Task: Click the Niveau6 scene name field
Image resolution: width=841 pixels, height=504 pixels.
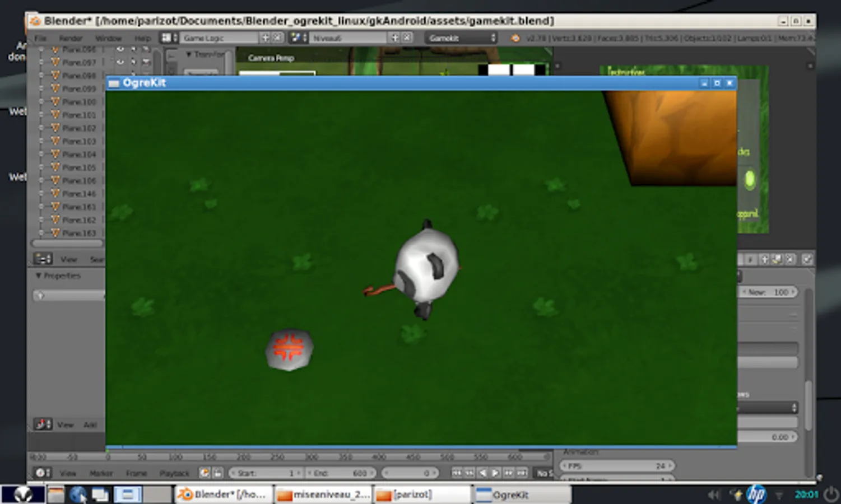Action: pos(348,38)
